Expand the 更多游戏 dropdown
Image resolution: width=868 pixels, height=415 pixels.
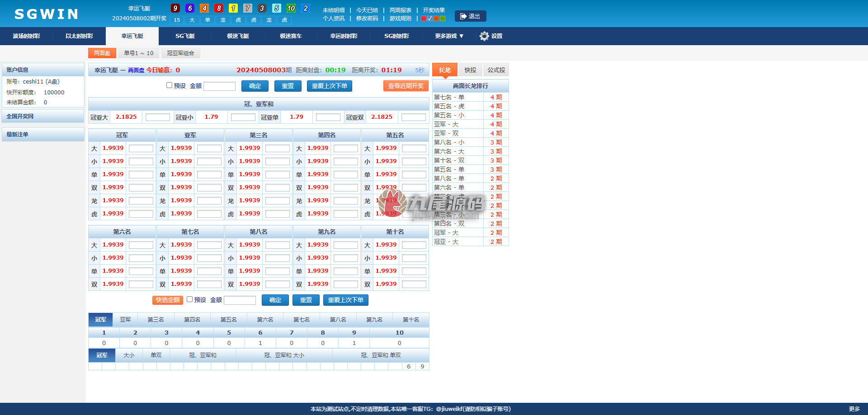449,36
